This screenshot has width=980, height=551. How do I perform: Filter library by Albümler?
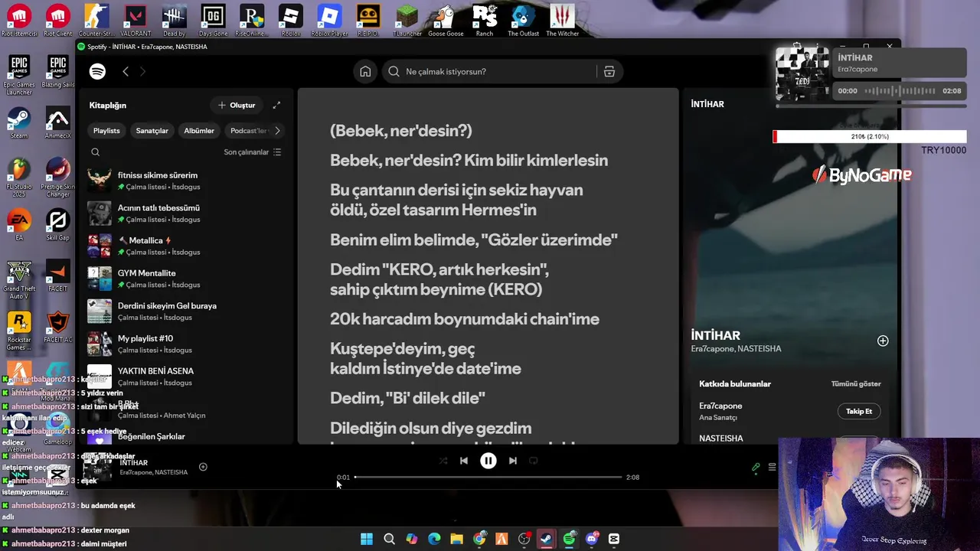pyautogui.click(x=199, y=131)
